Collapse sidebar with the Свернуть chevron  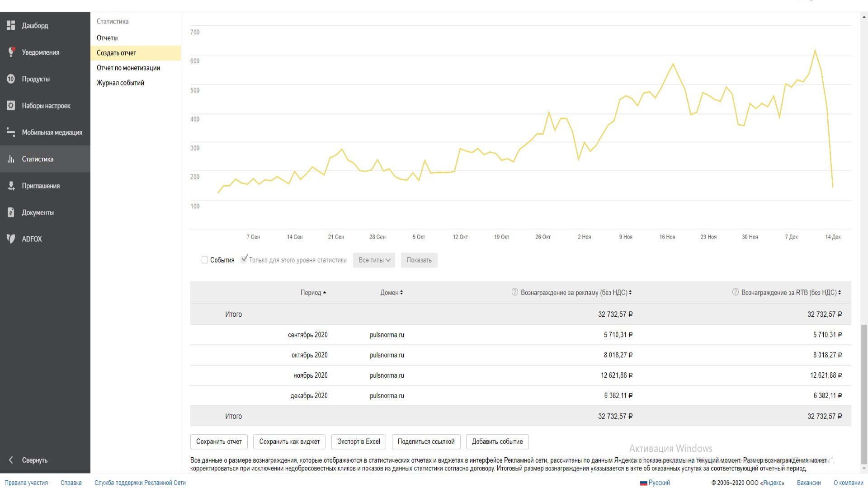pos(11,460)
